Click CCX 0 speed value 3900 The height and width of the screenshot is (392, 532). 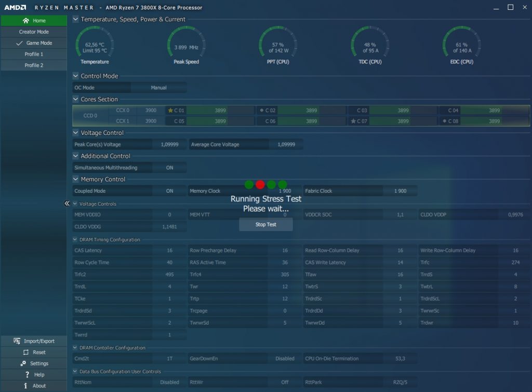tap(151, 110)
